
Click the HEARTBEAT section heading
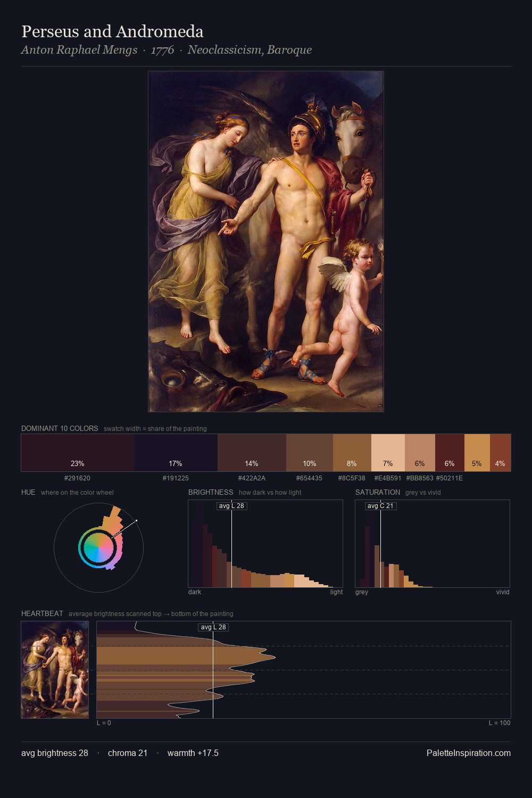(42, 613)
